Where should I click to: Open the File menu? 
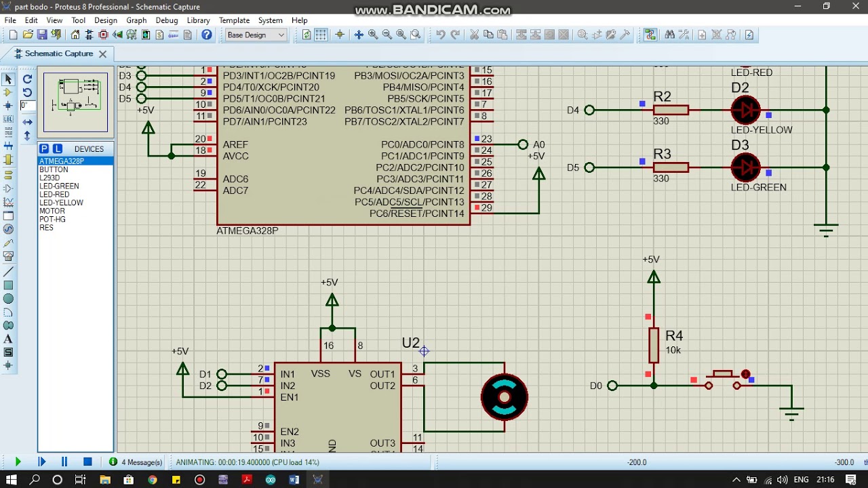(x=10, y=20)
